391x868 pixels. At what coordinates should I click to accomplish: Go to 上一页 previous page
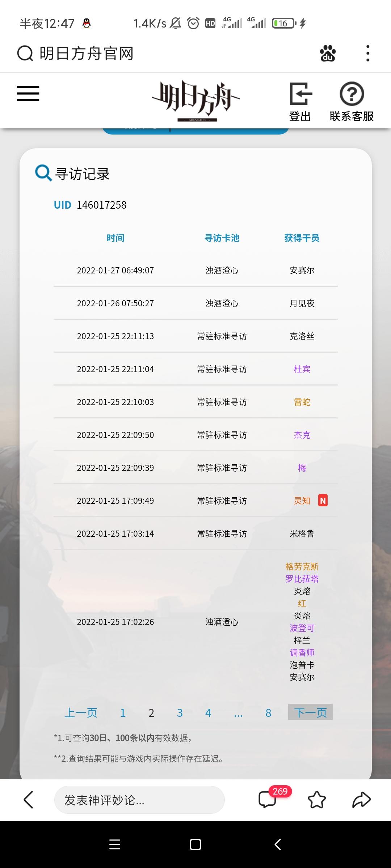[81, 712]
